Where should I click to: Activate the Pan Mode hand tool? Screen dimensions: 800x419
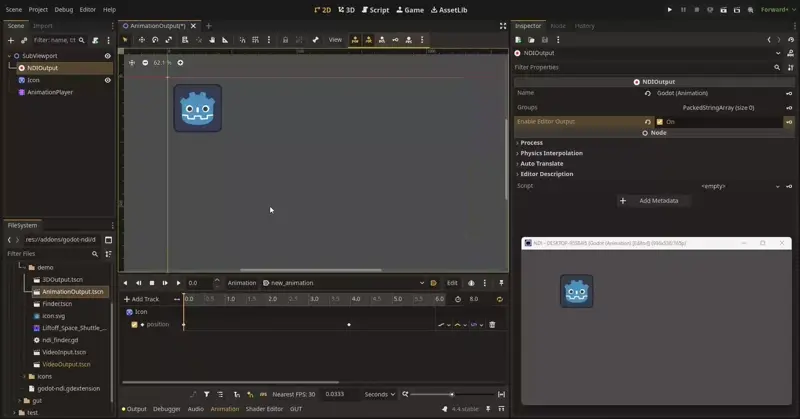point(212,40)
